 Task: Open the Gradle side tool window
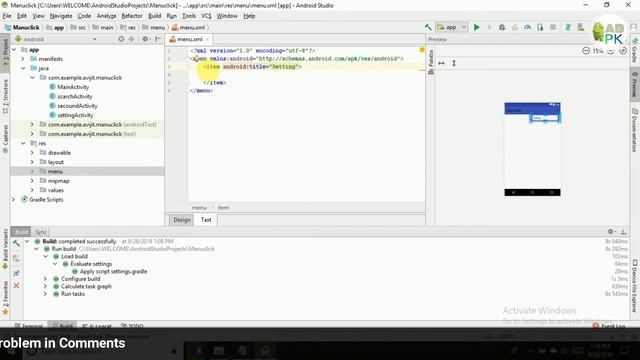coord(635,51)
